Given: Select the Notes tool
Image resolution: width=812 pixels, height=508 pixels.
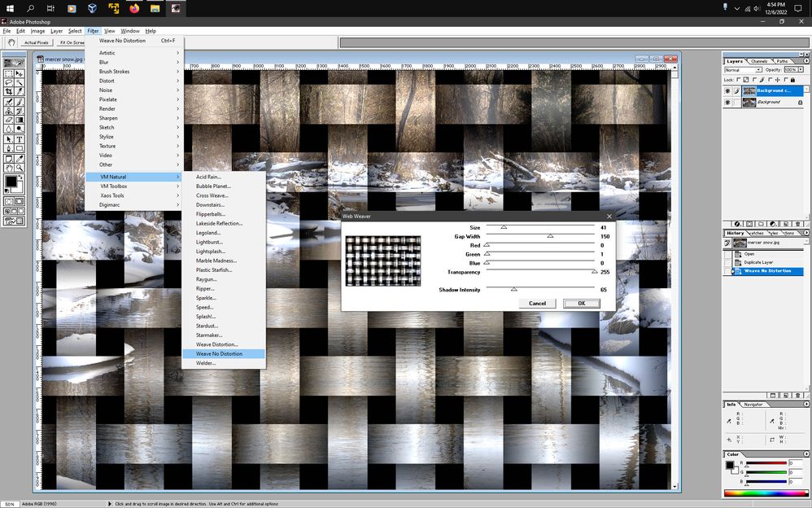Looking at the screenshot, I should point(9,159).
